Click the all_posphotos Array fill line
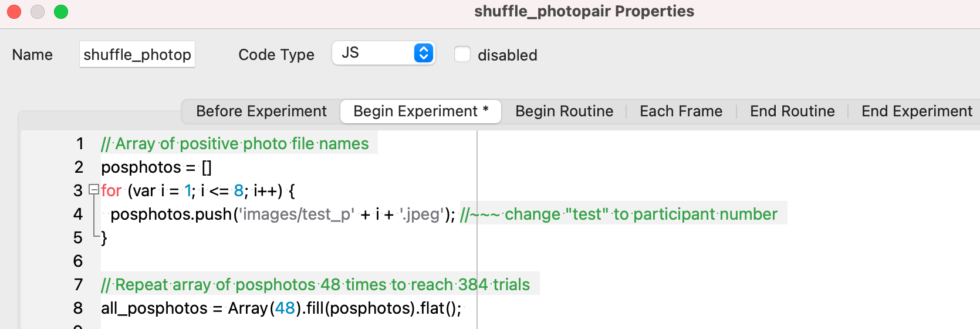980x329 pixels. (282, 308)
